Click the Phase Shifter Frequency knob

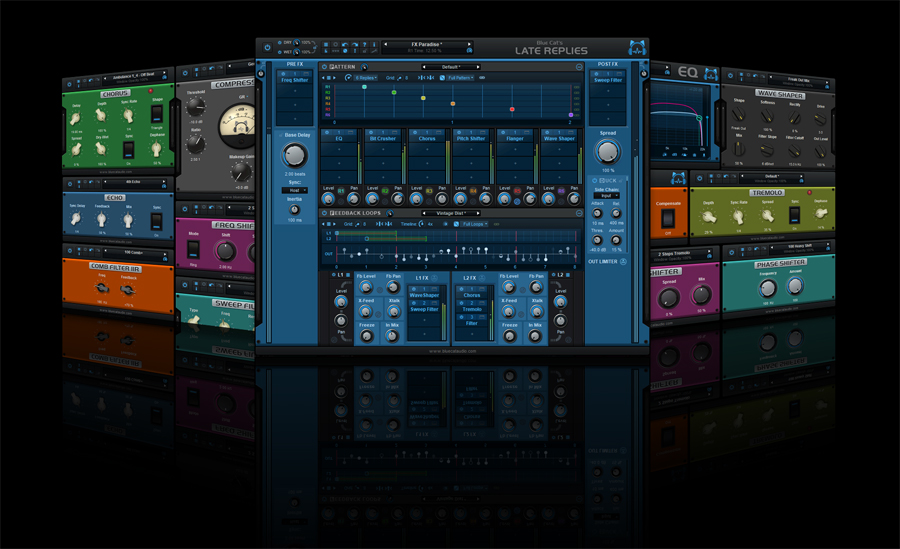[767, 289]
